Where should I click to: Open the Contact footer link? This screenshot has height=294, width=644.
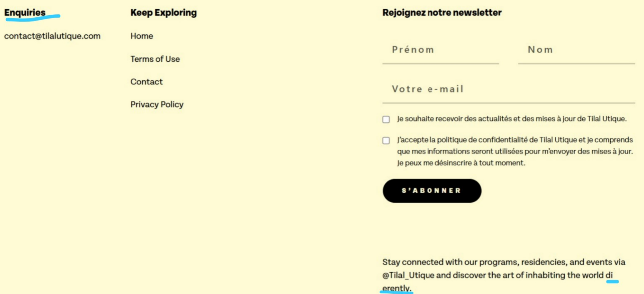tap(146, 82)
